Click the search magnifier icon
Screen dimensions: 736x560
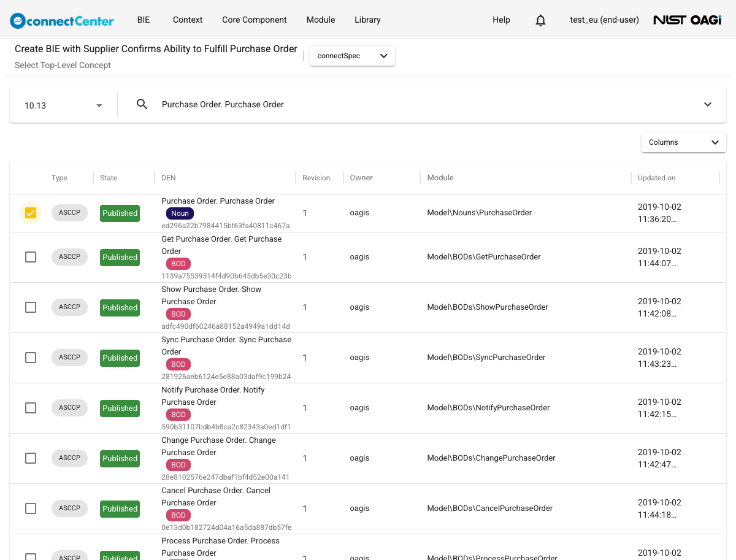pos(142,104)
